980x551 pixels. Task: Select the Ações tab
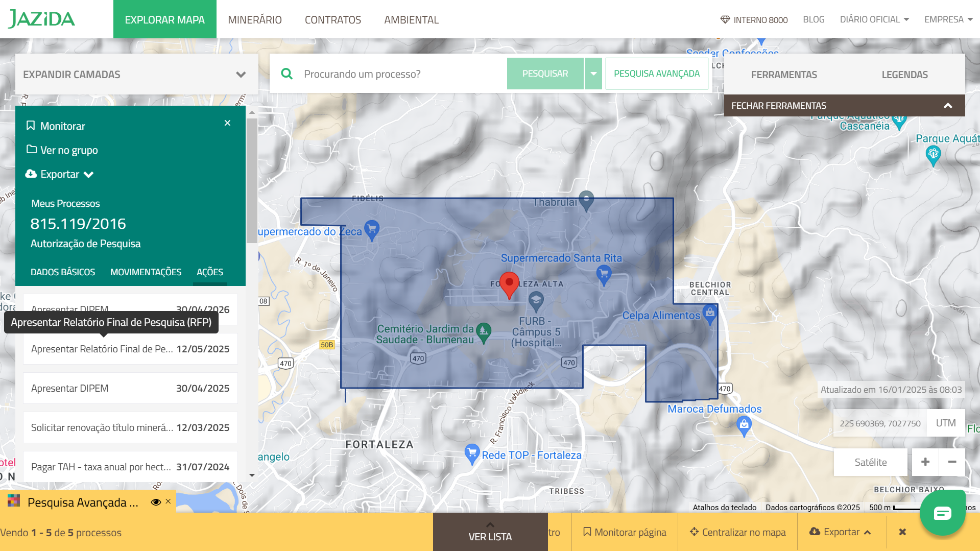click(210, 272)
